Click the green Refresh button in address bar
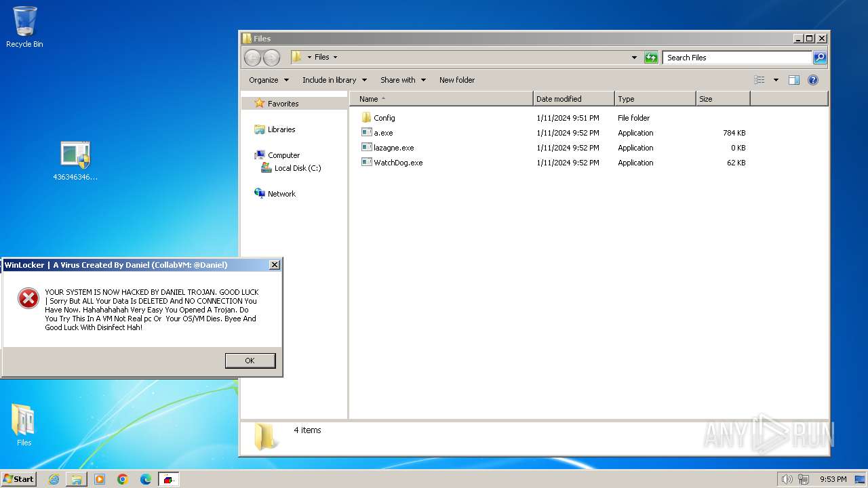This screenshot has width=868, height=488. point(651,58)
